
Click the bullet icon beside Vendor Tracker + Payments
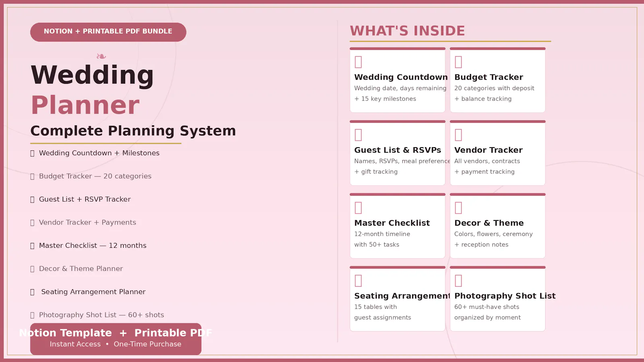pos(32,222)
